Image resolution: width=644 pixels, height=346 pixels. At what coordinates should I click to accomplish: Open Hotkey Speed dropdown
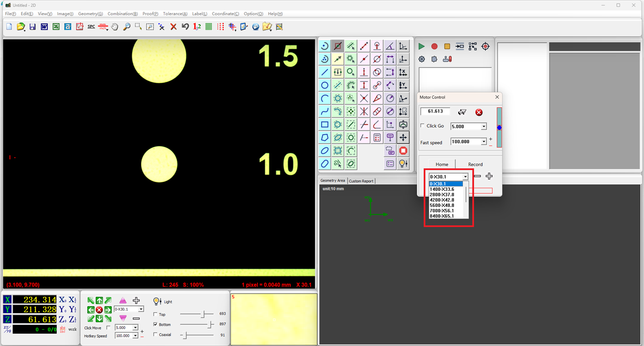tap(135, 336)
